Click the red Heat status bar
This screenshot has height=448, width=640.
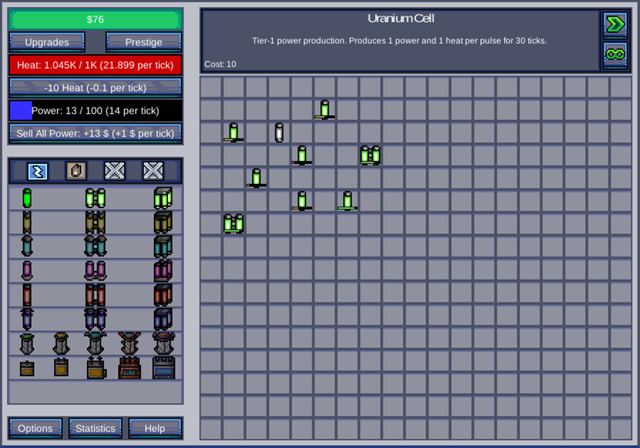point(96,65)
